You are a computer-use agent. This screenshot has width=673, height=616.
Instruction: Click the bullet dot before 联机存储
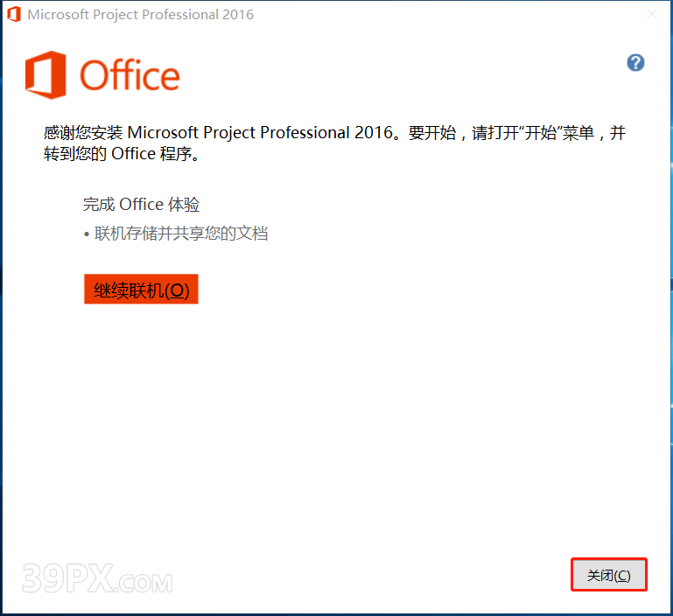(x=87, y=234)
